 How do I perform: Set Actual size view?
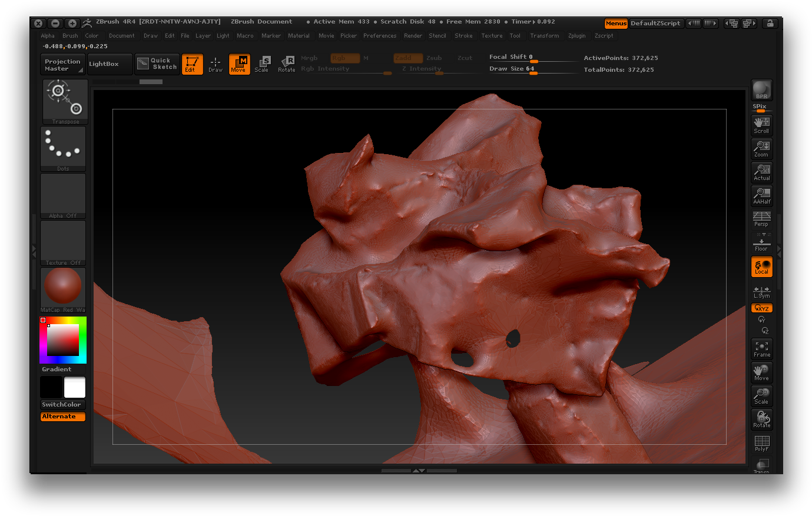pos(762,172)
